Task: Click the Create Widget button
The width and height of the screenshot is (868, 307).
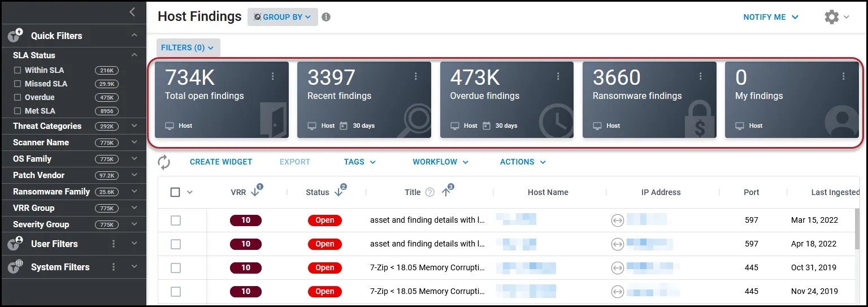Action: pyautogui.click(x=221, y=162)
